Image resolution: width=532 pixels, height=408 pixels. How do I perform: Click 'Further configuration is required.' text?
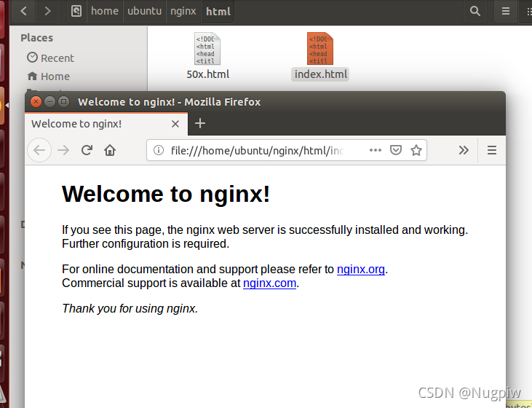pyautogui.click(x=146, y=244)
